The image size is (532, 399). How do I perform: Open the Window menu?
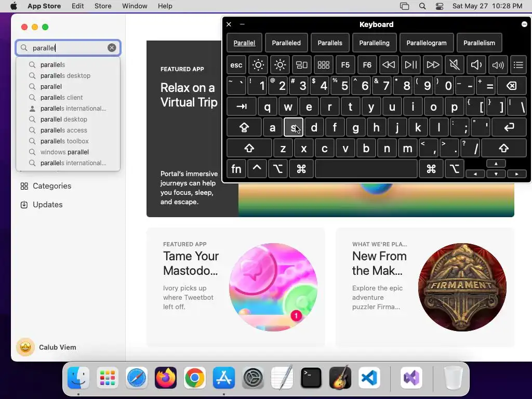point(135,6)
